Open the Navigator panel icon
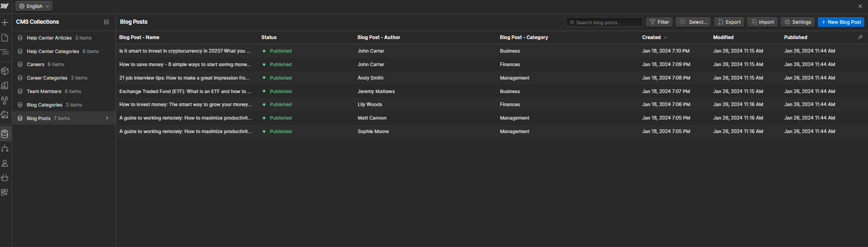This screenshot has height=247, width=868. [x=5, y=52]
